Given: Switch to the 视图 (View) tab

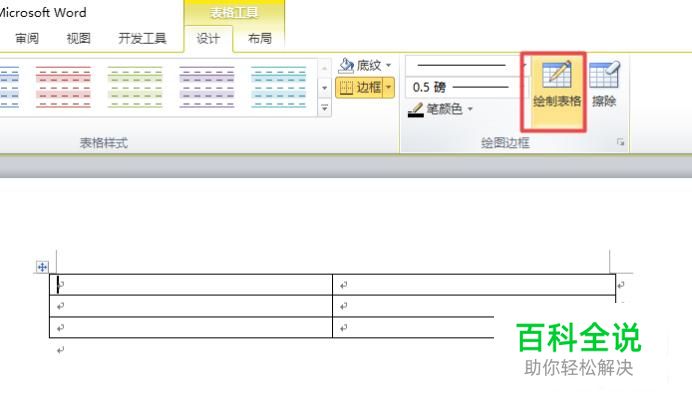Looking at the screenshot, I should point(79,39).
